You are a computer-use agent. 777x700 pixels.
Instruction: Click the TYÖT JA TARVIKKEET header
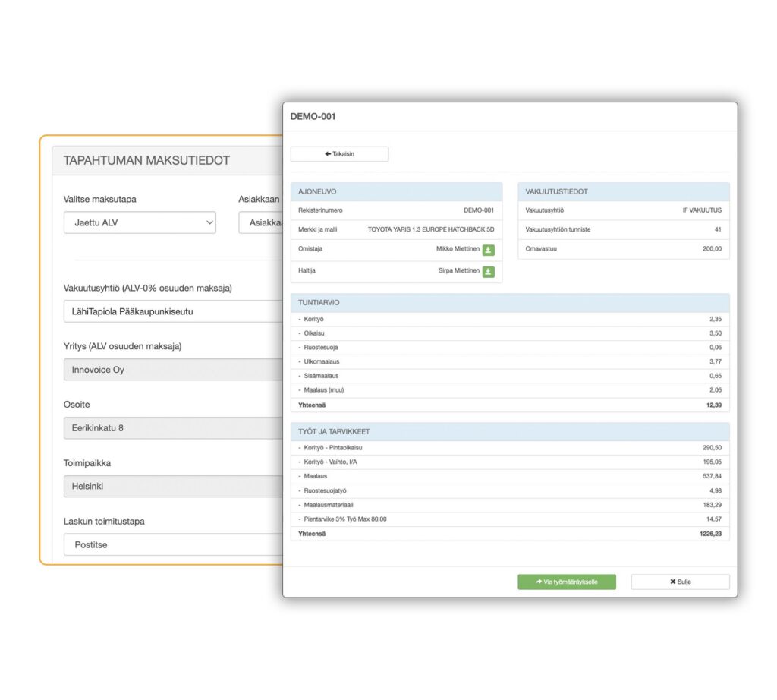pos(510,432)
